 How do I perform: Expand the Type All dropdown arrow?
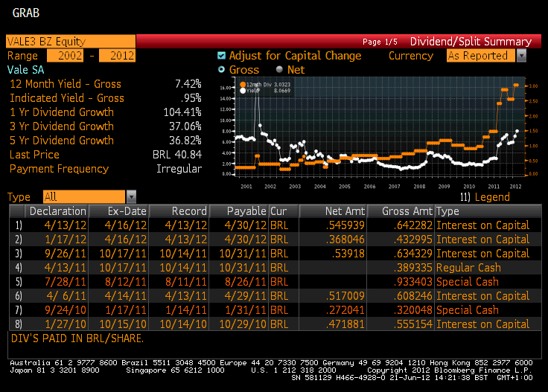pyautogui.click(x=132, y=196)
